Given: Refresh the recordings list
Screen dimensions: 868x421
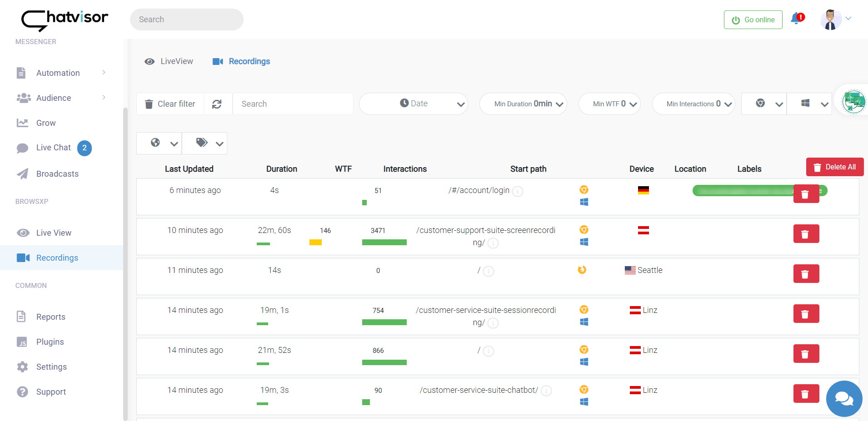Looking at the screenshot, I should (x=217, y=104).
